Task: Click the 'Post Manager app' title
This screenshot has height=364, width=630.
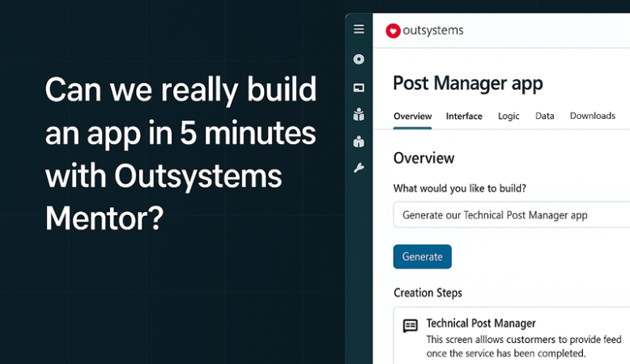Action: (x=468, y=83)
